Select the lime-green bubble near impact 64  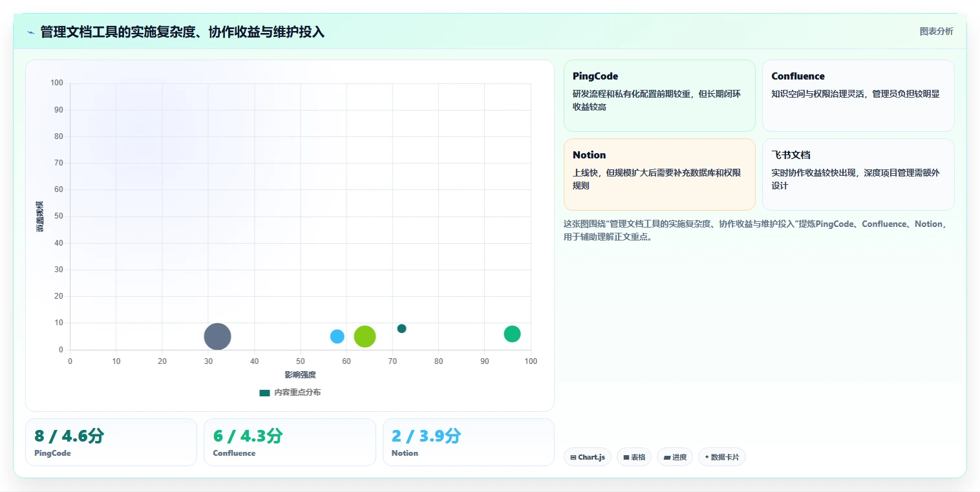coord(365,336)
